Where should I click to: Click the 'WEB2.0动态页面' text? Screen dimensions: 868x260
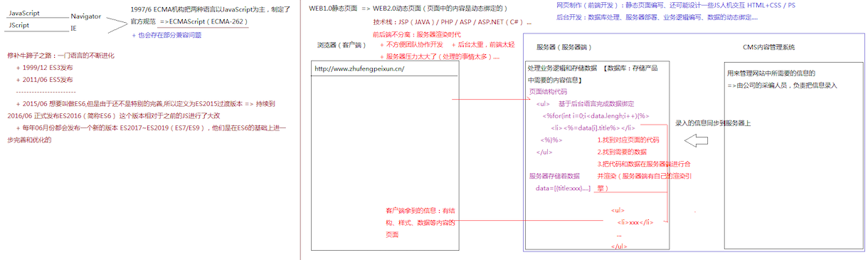(x=397, y=8)
